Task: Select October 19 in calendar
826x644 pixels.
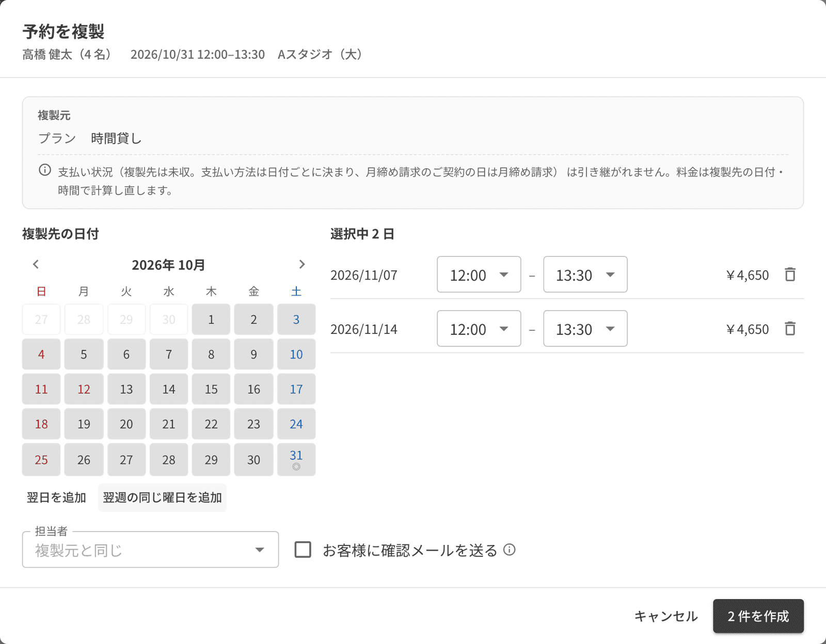Action: pos(84,424)
